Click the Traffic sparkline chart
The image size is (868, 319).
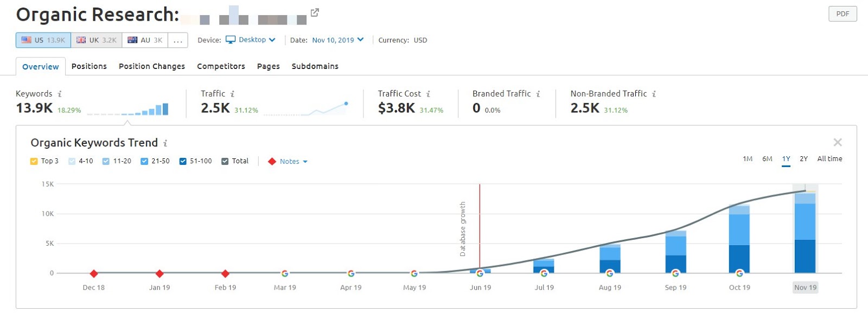[x=306, y=109]
